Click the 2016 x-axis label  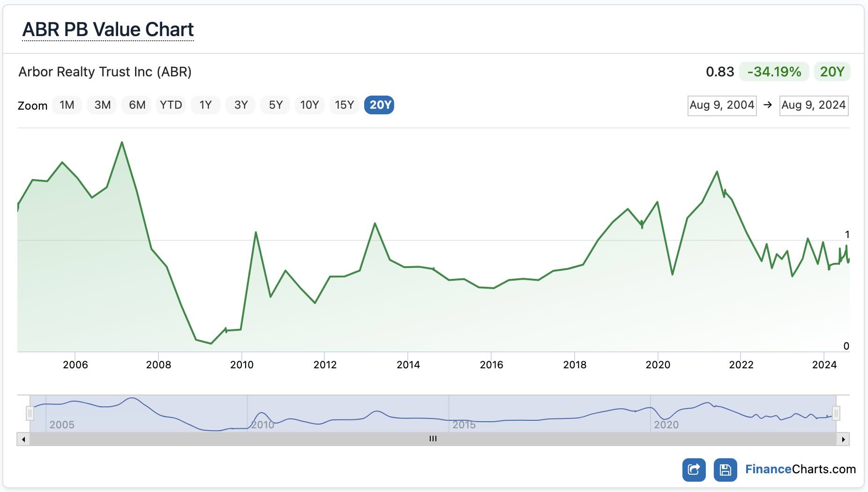coord(492,365)
